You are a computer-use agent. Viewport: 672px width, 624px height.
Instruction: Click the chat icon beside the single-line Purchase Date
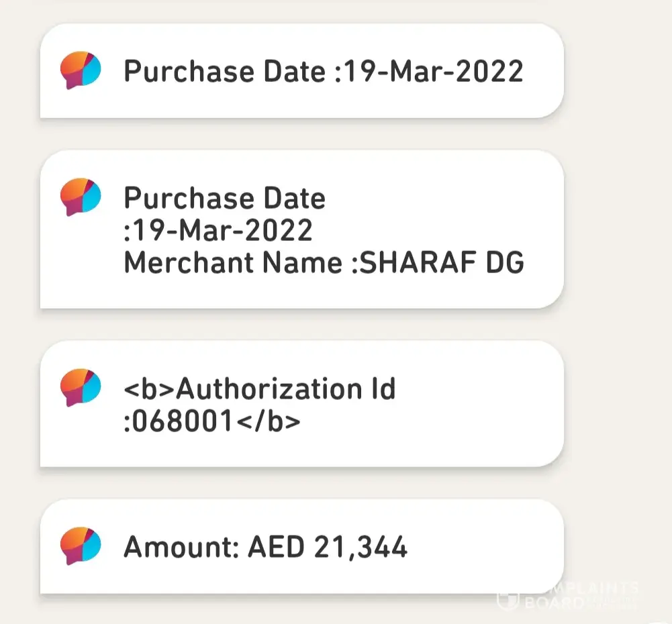81,70
